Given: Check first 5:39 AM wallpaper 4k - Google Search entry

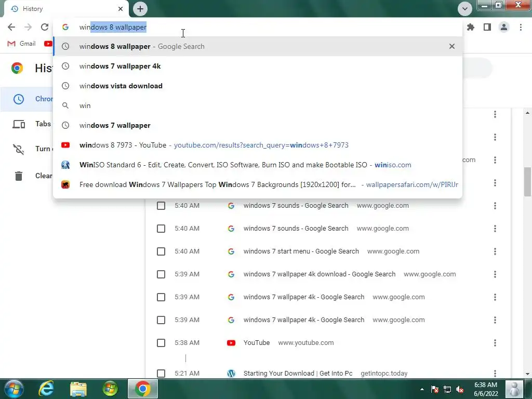Looking at the screenshot, I should click(x=161, y=297).
